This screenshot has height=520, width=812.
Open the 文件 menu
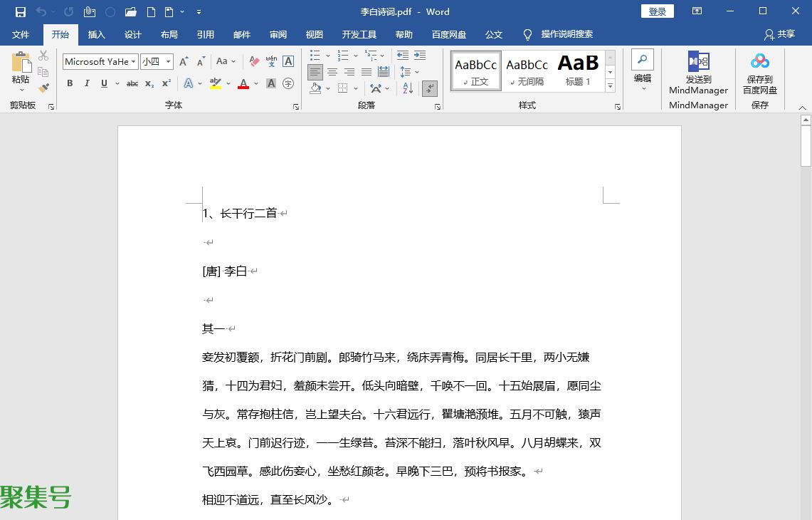21,35
